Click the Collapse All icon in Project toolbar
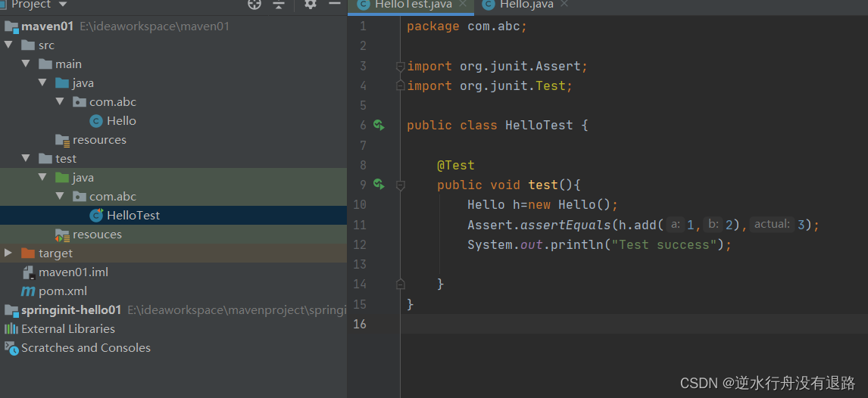This screenshot has height=398, width=868. point(279,5)
